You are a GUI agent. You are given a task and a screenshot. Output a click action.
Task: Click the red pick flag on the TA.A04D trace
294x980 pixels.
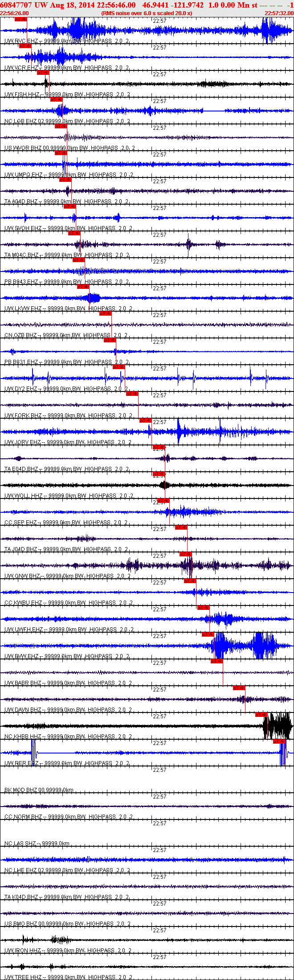click(65, 180)
